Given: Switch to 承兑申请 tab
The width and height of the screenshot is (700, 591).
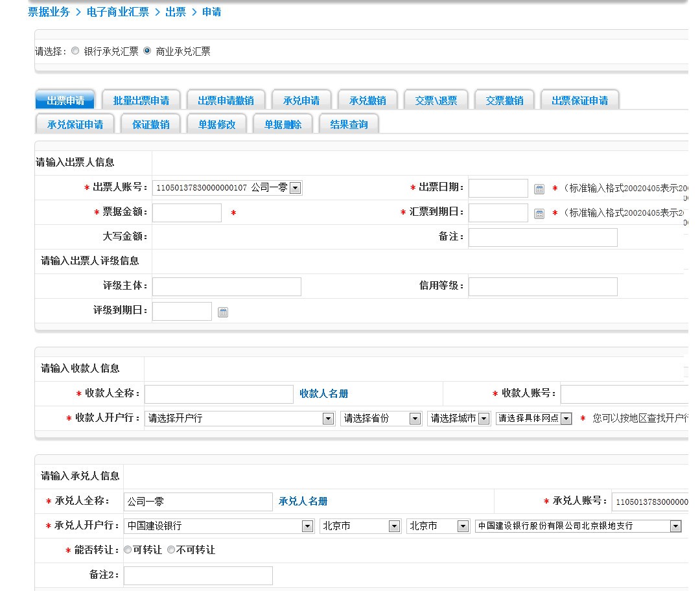Looking at the screenshot, I should (301, 100).
